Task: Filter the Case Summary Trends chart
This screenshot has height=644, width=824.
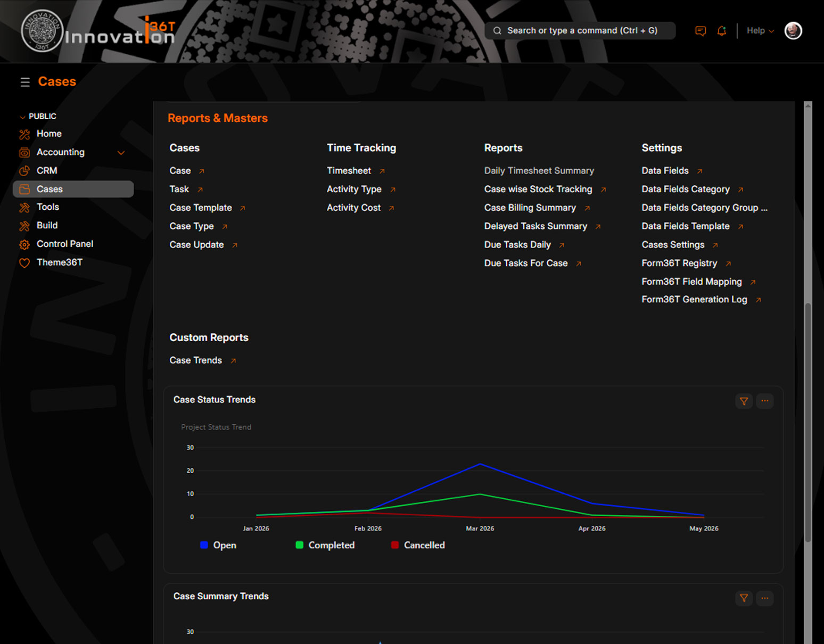Action: click(x=744, y=598)
